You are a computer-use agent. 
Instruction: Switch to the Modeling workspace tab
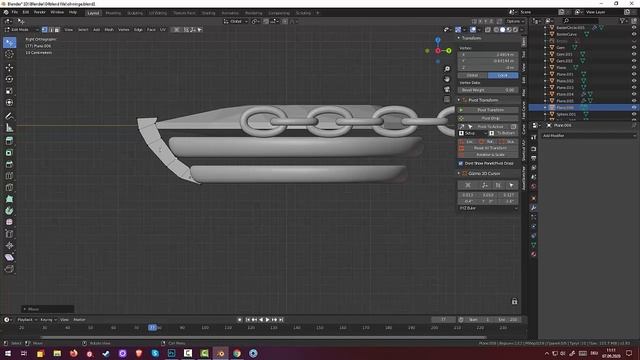click(113, 13)
